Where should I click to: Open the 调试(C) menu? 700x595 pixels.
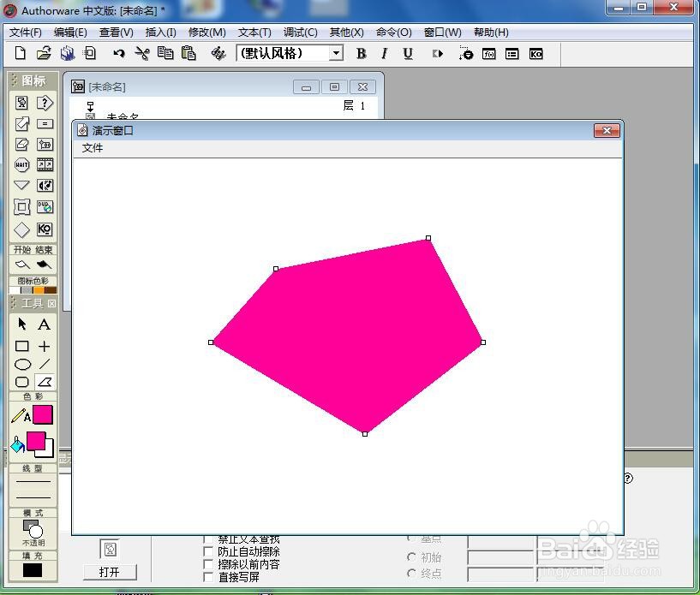point(301,33)
